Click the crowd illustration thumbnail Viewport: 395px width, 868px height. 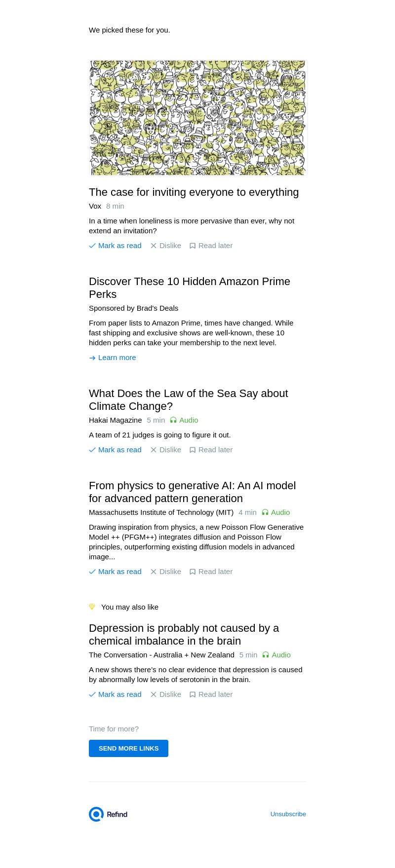(x=197, y=118)
